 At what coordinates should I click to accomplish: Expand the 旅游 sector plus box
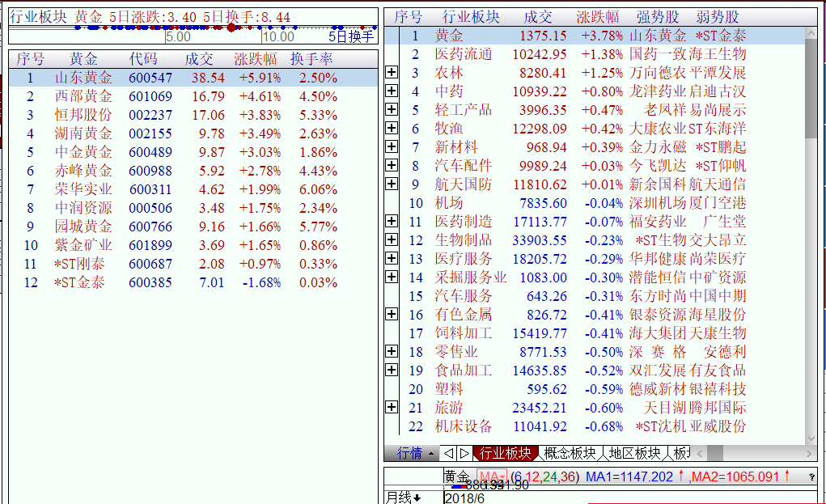[x=392, y=408]
